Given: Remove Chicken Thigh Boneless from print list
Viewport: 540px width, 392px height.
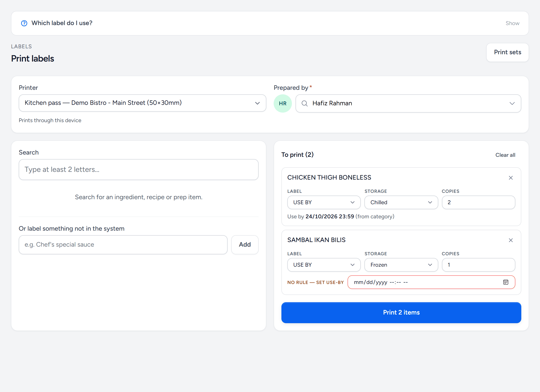Looking at the screenshot, I should point(511,178).
